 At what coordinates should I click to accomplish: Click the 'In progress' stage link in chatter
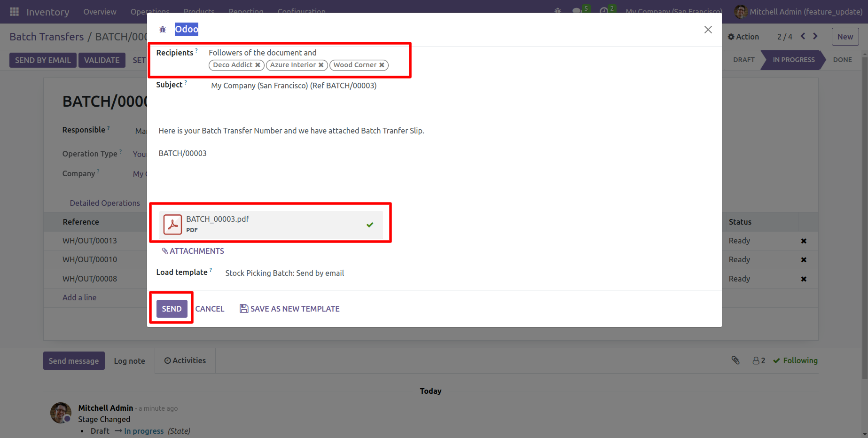tap(144, 431)
